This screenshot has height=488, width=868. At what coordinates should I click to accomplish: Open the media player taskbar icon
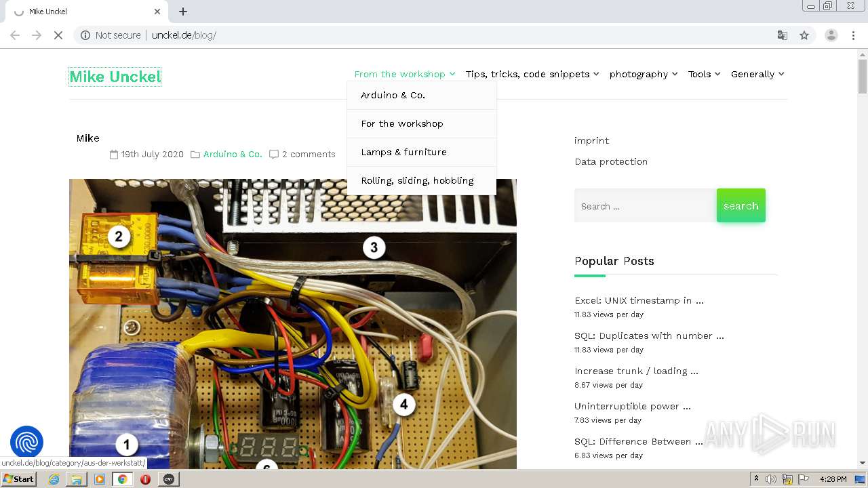click(x=100, y=479)
